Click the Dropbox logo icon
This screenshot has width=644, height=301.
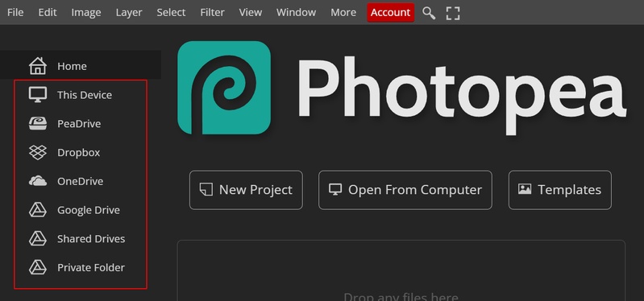point(38,152)
